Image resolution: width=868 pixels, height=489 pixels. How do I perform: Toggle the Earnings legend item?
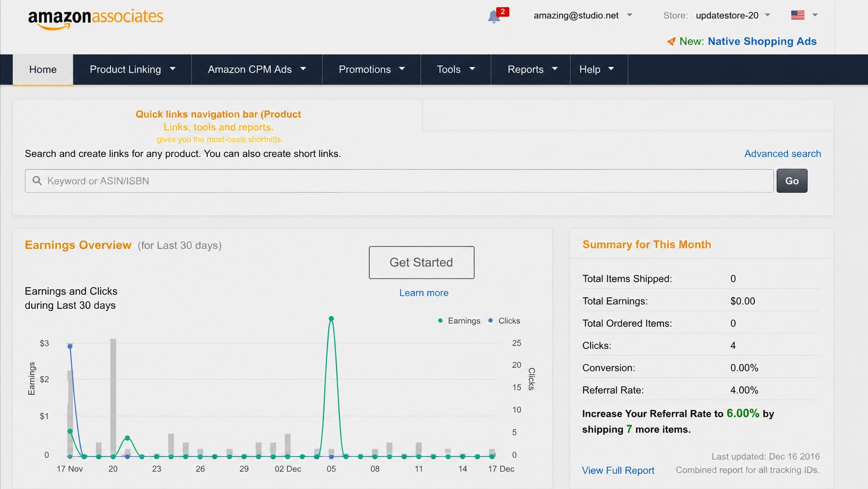pyautogui.click(x=459, y=321)
